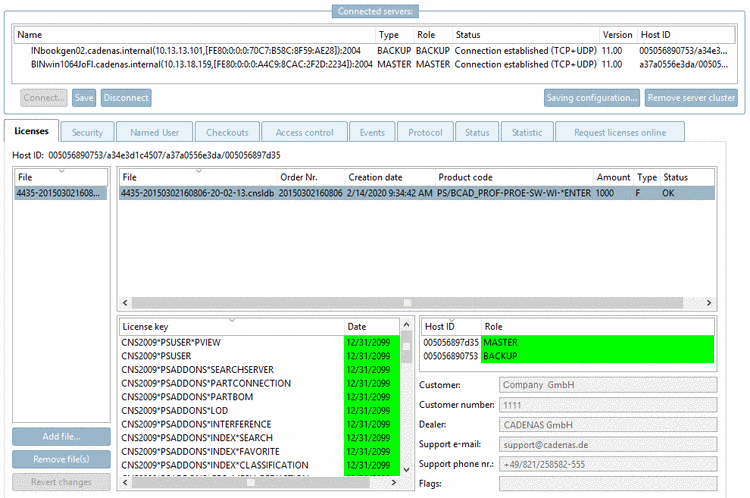Click license key list scroll right arrow
The width and height of the screenshot is (750, 498).
(394, 483)
